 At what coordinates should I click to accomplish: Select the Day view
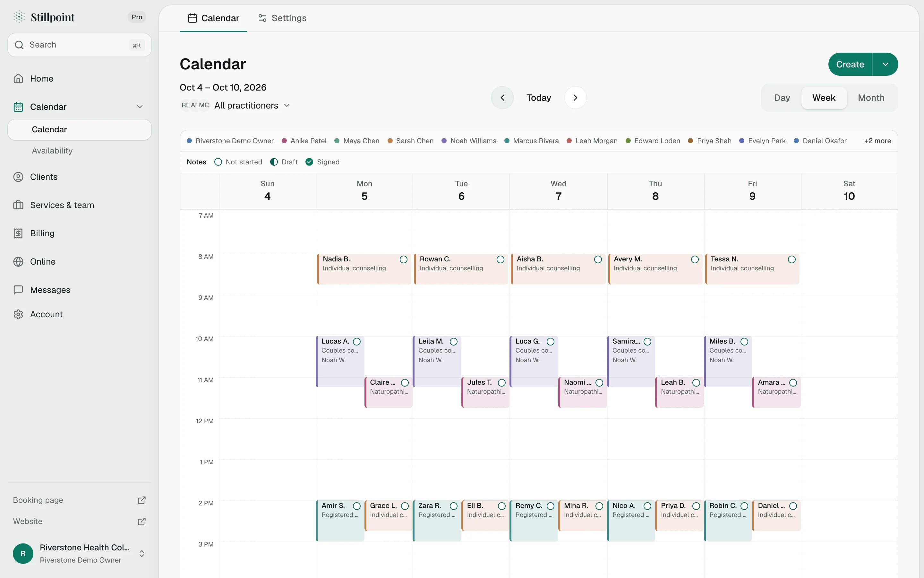782,98
